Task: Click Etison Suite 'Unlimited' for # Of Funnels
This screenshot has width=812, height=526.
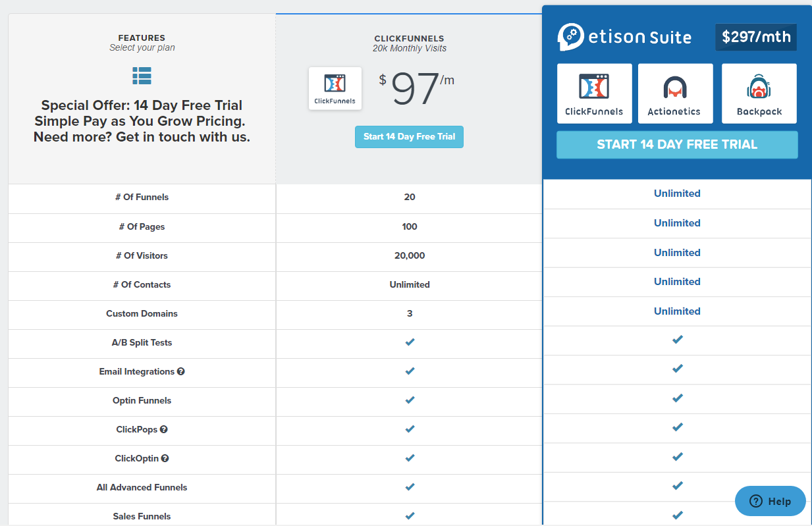Action: coord(677,194)
